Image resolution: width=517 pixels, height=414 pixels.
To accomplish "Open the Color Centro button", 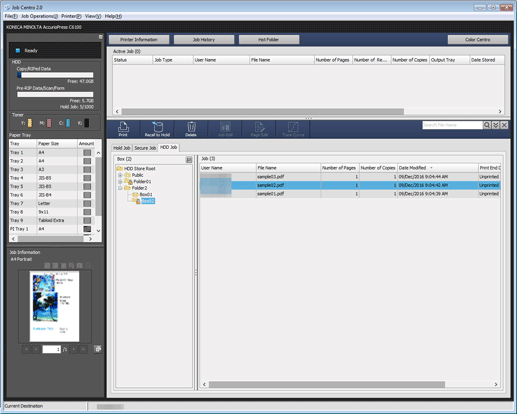I will [x=477, y=40].
